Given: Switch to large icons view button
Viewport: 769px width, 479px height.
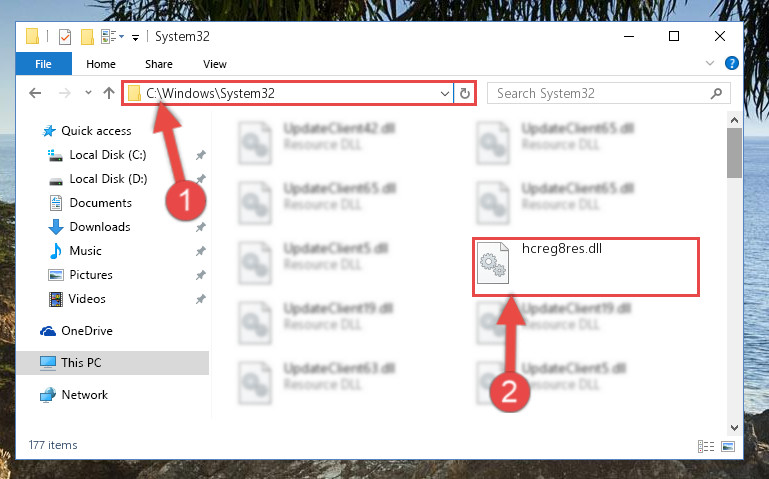Looking at the screenshot, I should (728, 446).
